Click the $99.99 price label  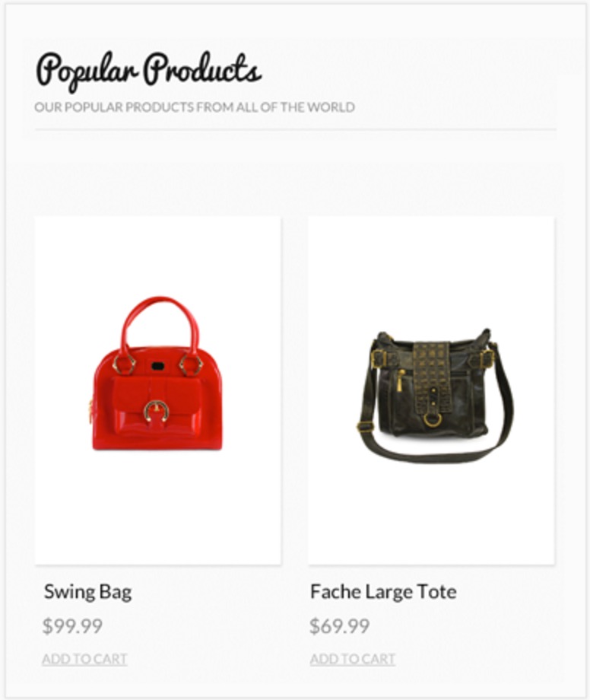click(x=73, y=626)
